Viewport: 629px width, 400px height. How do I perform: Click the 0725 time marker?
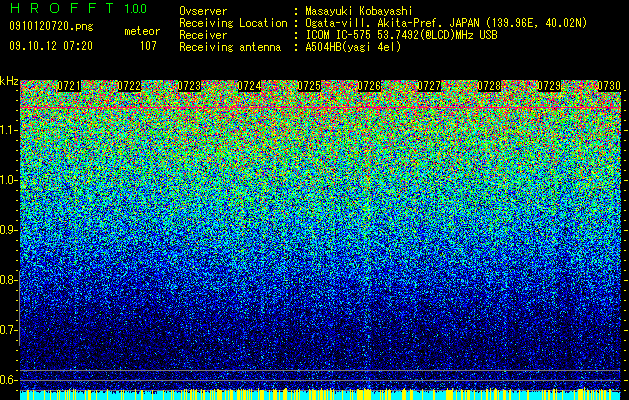(309, 86)
